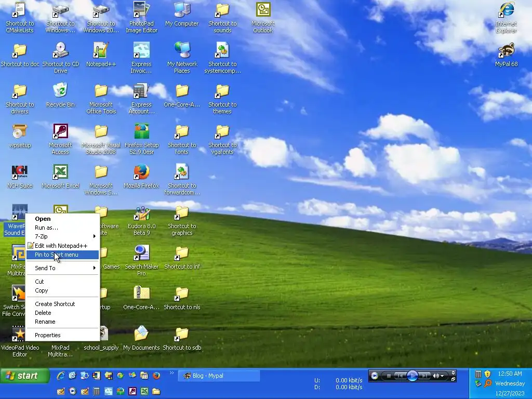Select the Express Accounts calculator icon
The height and width of the screenshot is (399, 532).
141,98
